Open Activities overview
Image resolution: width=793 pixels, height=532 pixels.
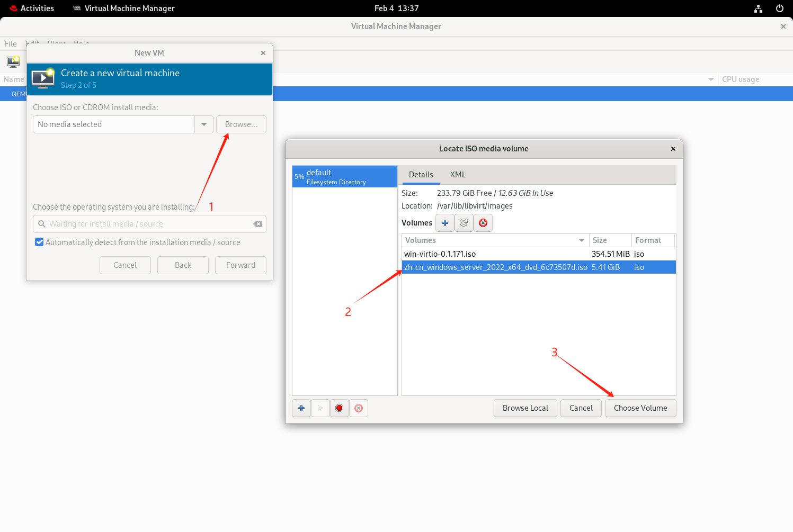point(32,8)
